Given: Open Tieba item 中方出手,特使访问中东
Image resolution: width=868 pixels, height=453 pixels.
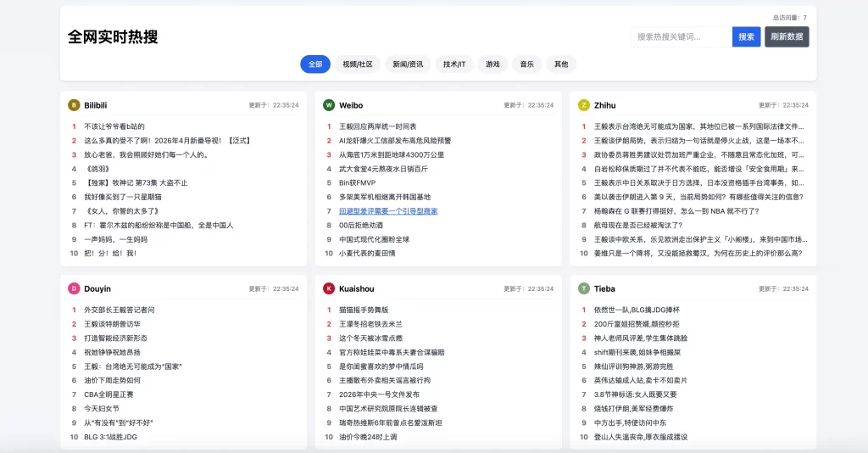Looking at the screenshot, I should [x=630, y=422].
